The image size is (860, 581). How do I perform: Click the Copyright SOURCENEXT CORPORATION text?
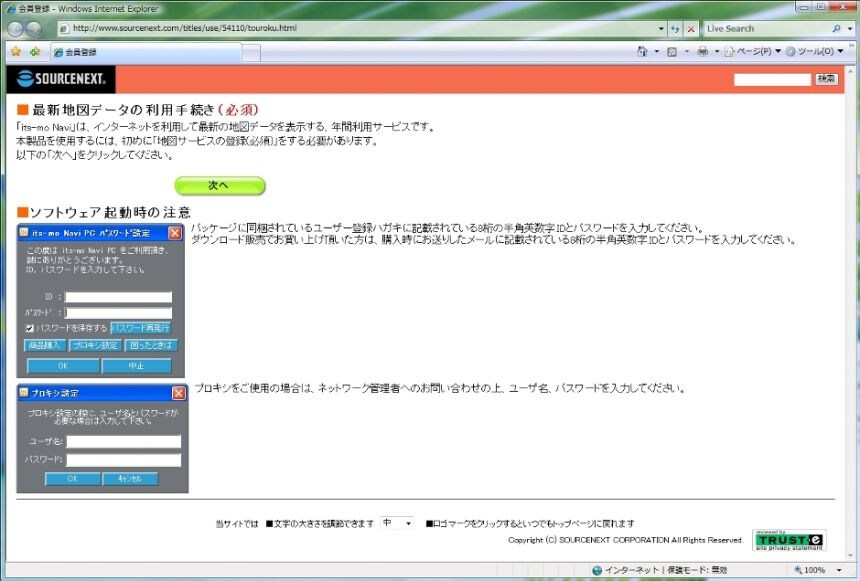(x=625, y=540)
